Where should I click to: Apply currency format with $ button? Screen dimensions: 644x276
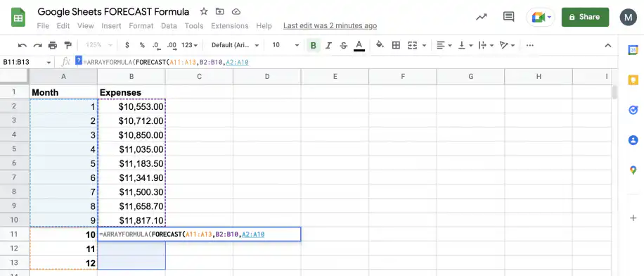[x=127, y=45]
